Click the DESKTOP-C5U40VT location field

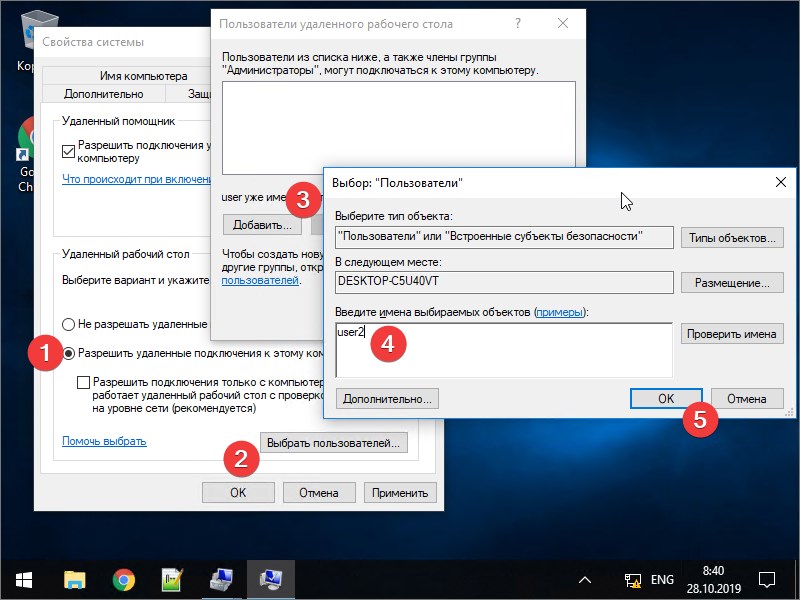[x=504, y=282]
